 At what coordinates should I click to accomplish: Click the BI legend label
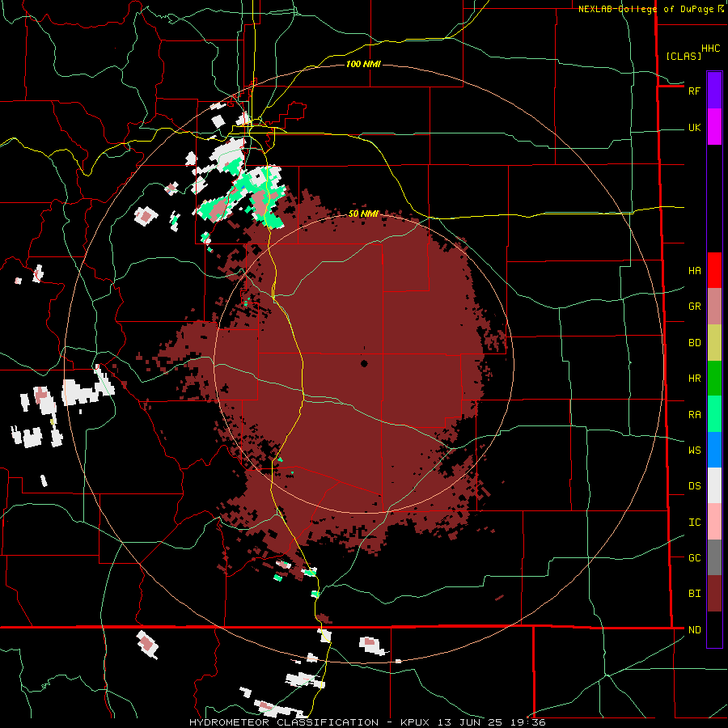tap(695, 594)
